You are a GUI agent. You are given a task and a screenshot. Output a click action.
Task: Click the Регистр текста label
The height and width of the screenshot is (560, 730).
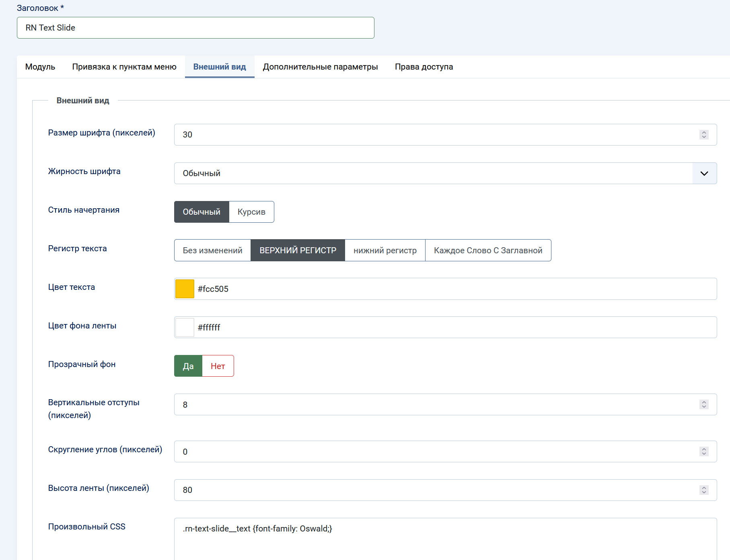coord(77,248)
